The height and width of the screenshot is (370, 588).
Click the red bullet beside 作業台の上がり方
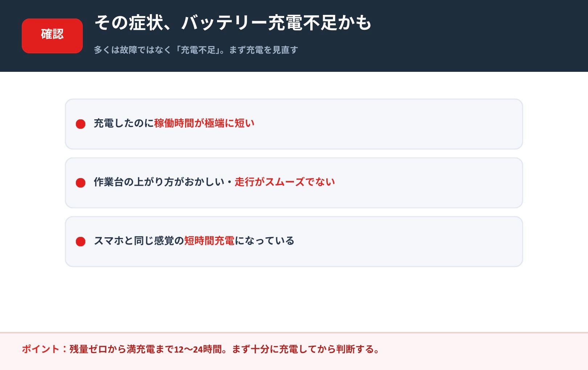click(x=81, y=183)
